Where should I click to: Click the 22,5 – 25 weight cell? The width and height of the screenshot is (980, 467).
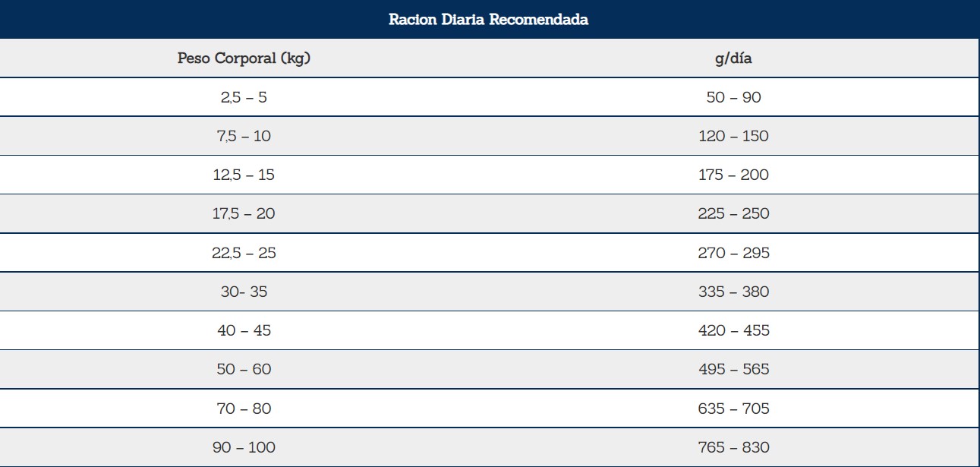pos(244,253)
